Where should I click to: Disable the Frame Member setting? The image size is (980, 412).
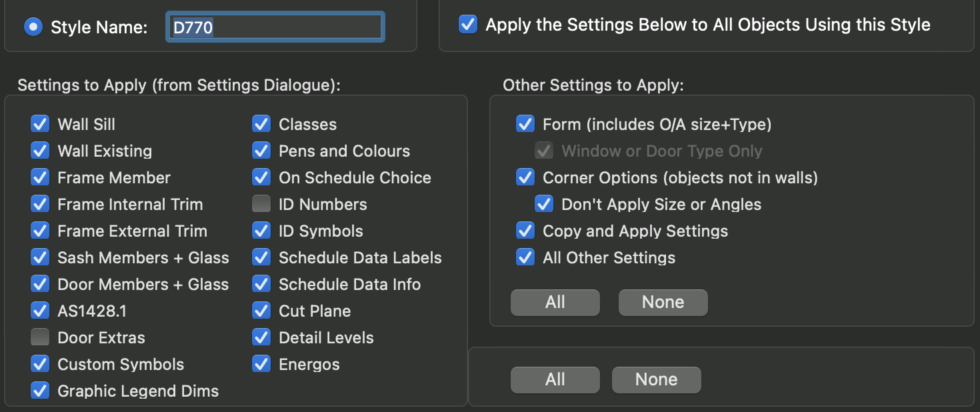click(40, 178)
